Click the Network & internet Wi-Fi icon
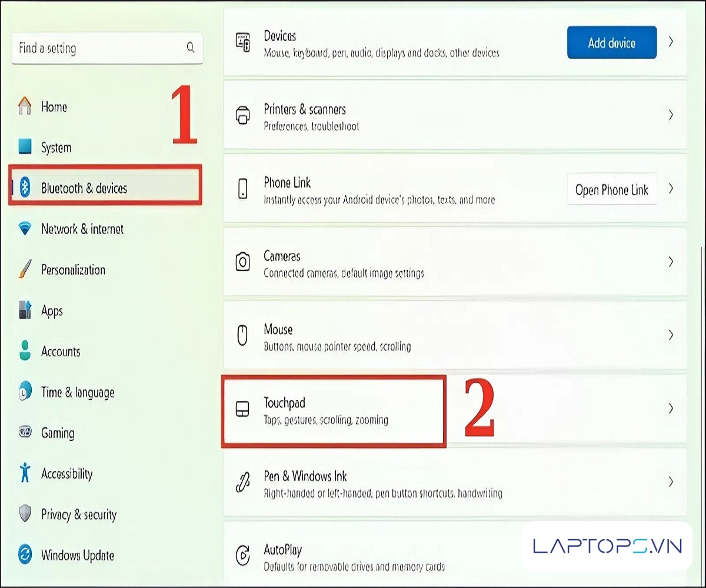This screenshot has height=588, width=706. click(x=25, y=229)
